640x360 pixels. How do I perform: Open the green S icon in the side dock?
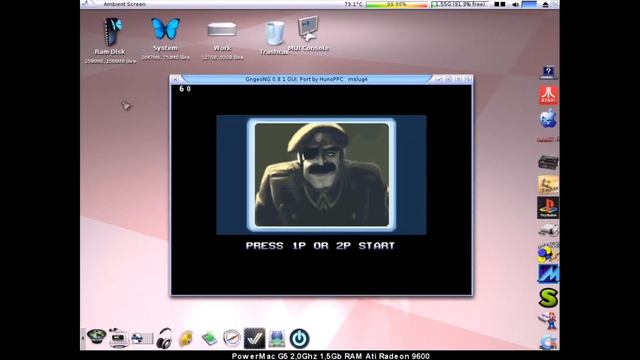(x=548, y=298)
